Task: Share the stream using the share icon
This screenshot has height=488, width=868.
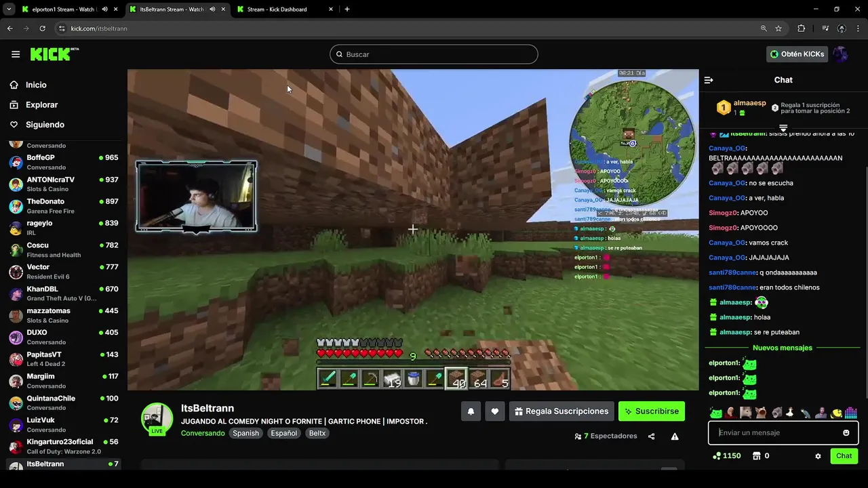Action: coord(652,436)
